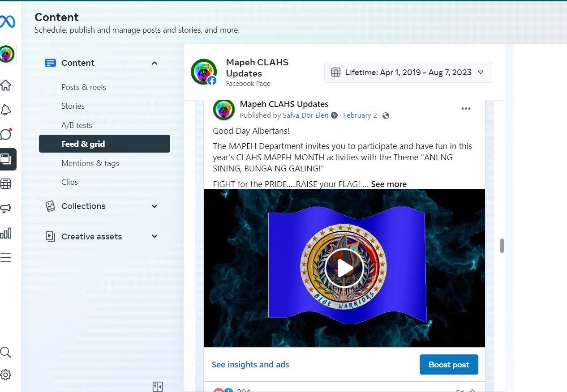The width and height of the screenshot is (567, 392).
Task: Expand post text with See more
Action: point(389,184)
